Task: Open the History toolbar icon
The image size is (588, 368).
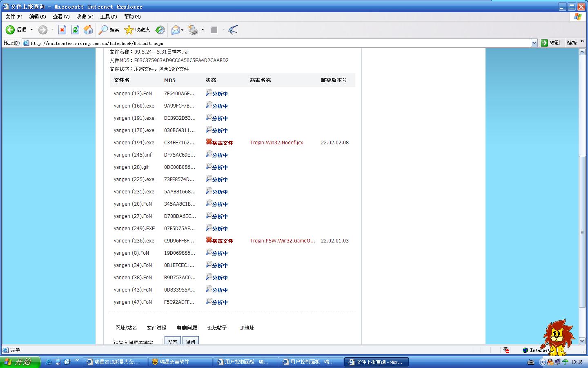Action: tap(160, 30)
